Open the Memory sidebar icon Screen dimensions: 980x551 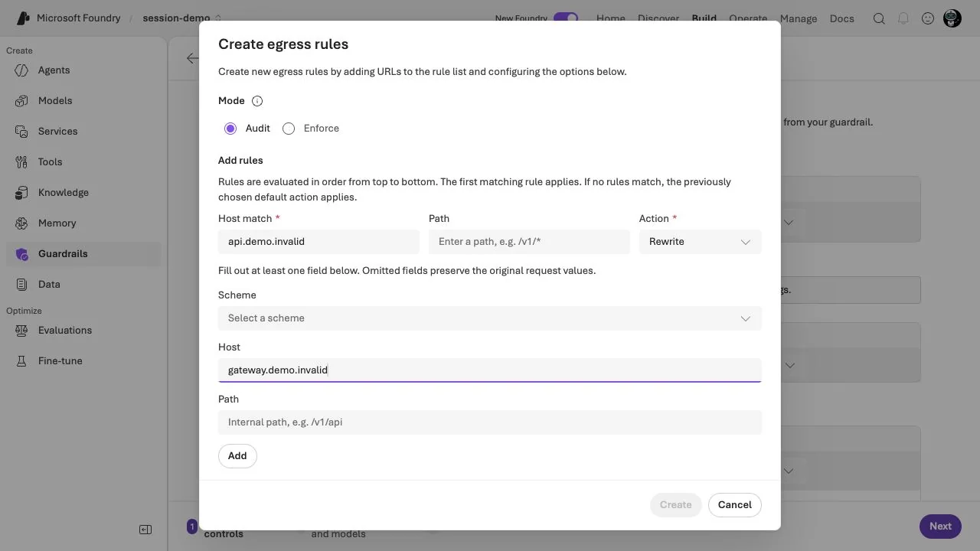22,223
